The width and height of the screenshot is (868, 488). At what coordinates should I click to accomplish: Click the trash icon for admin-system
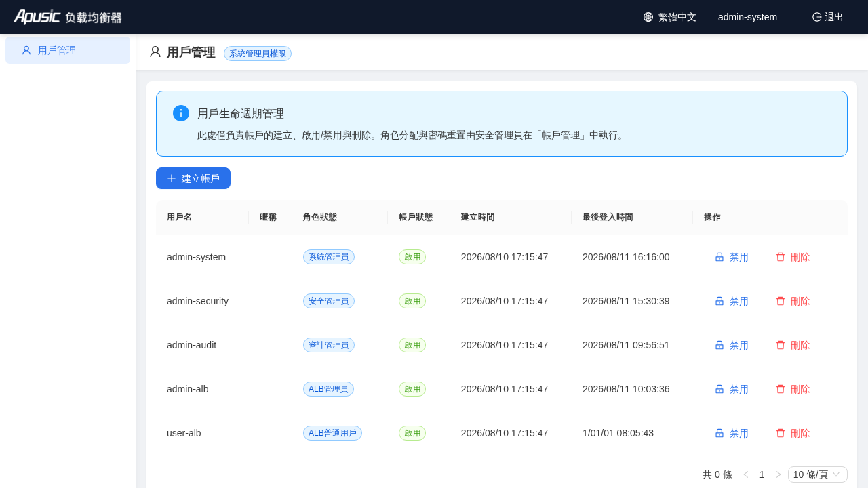(x=781, y=257)
